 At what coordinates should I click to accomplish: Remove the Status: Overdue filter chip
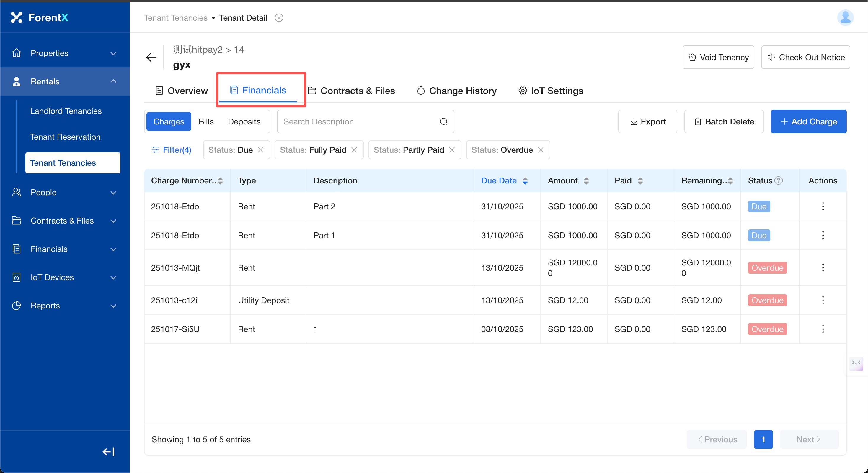point(541,150)
